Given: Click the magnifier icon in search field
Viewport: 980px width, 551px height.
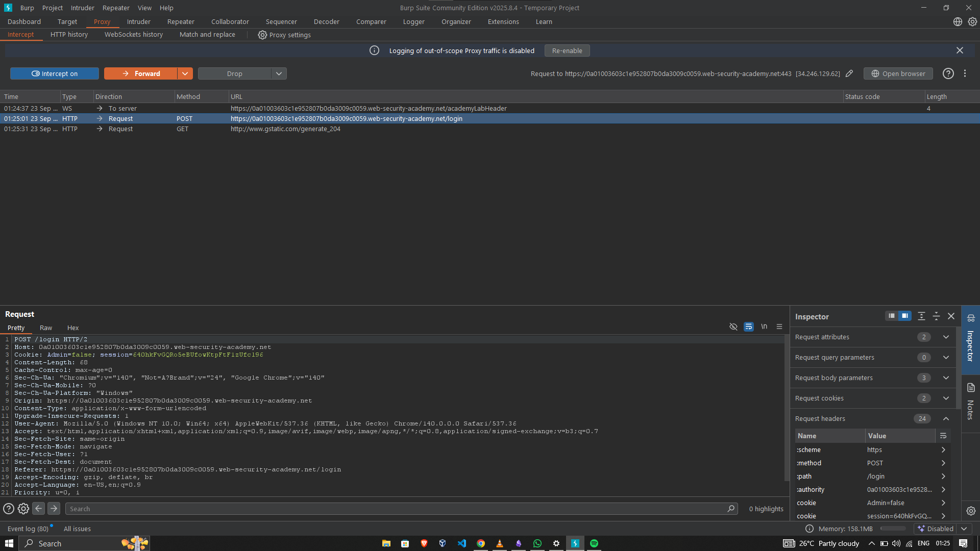Looking at the screenshot, I should pyautogui.click(x=731, y=509).
